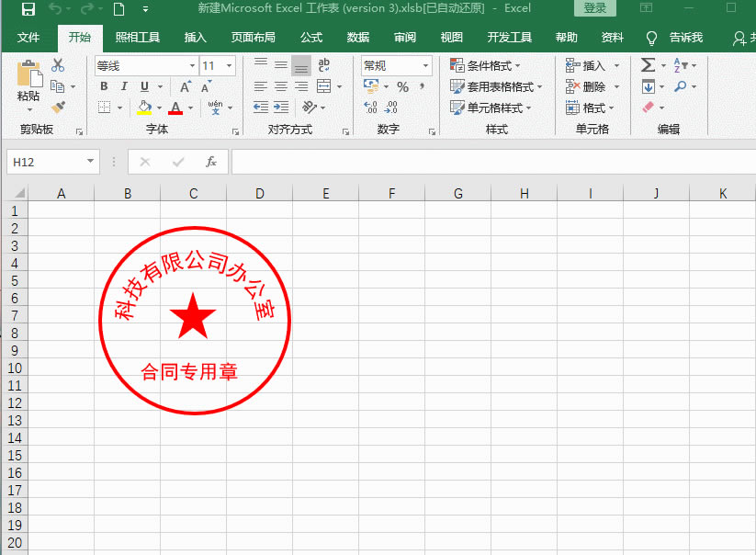Open the font name dropdown
This screenshot has height=555, width=756.
point(192,65)
